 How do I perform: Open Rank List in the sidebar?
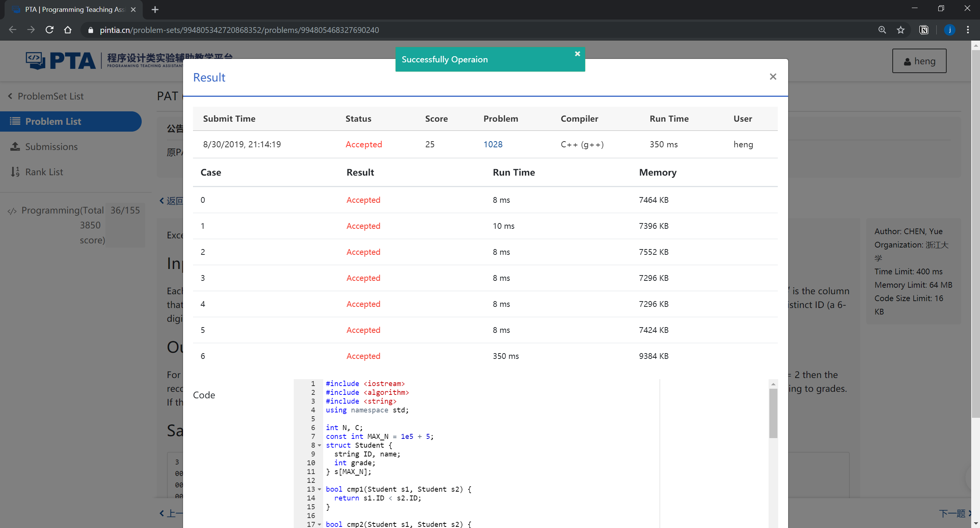pos(37,172)
